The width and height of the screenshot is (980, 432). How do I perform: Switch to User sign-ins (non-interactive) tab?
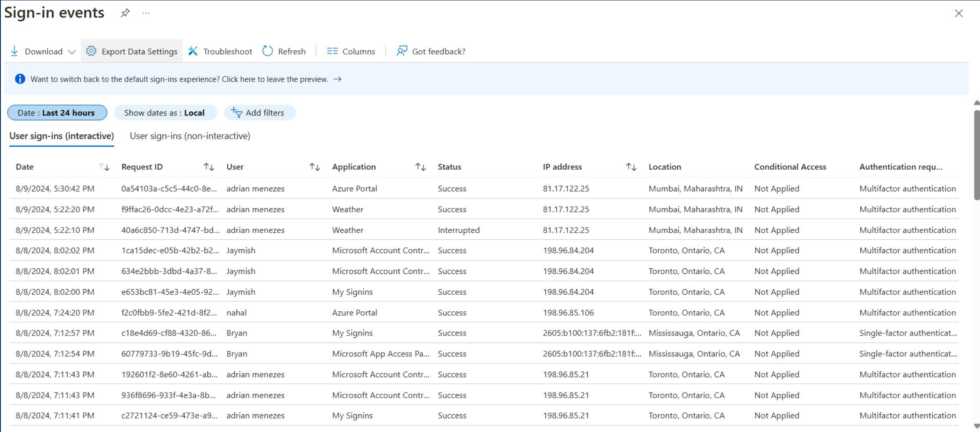pos(190,136)
